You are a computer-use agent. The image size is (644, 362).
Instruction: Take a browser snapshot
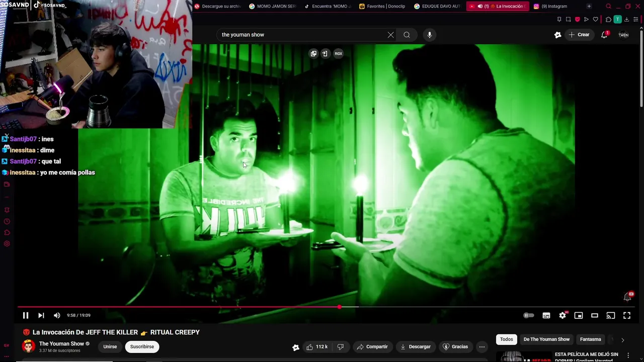coord(568,19)
